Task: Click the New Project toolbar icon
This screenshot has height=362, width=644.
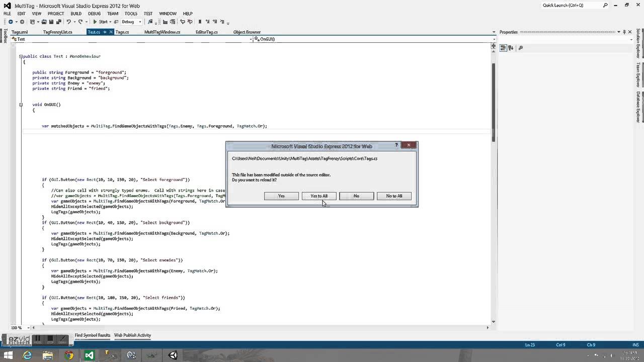Action: tap(32, 22)
